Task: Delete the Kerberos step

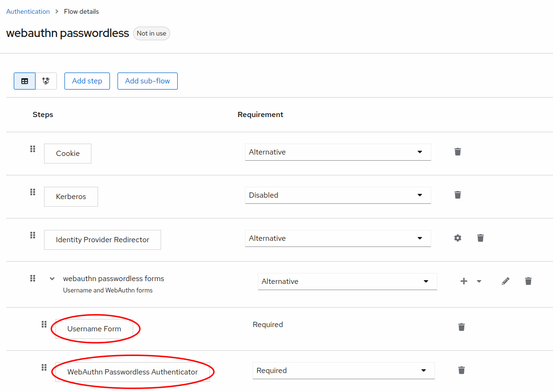Action: (458, 195)
